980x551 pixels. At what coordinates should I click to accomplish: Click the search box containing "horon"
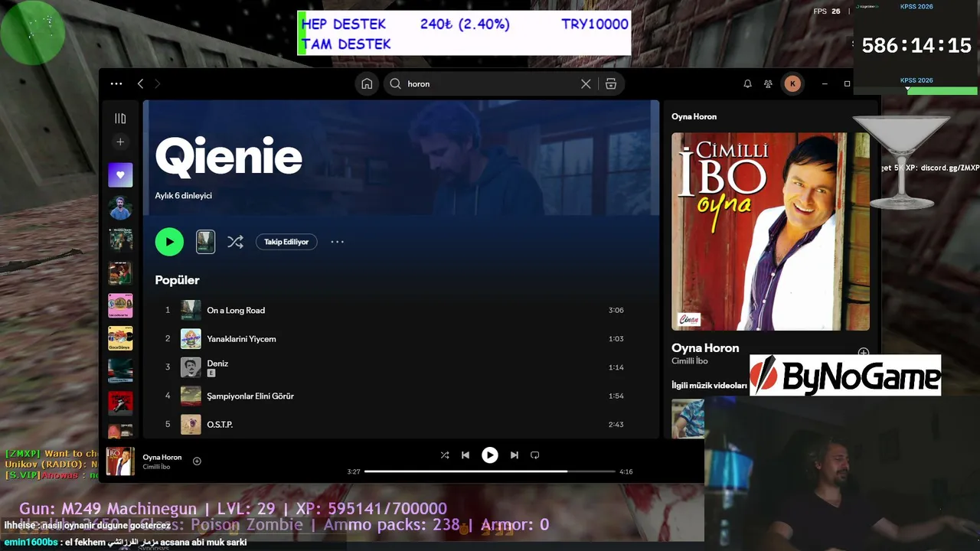point(490,84)
